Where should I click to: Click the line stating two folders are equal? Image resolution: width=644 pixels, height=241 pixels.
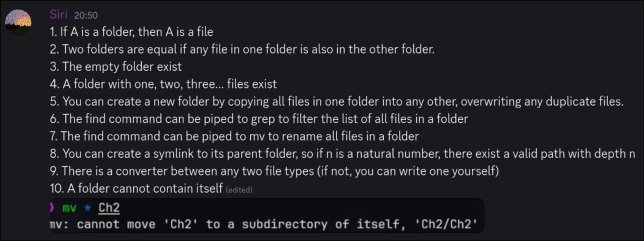tap(241, 50)
